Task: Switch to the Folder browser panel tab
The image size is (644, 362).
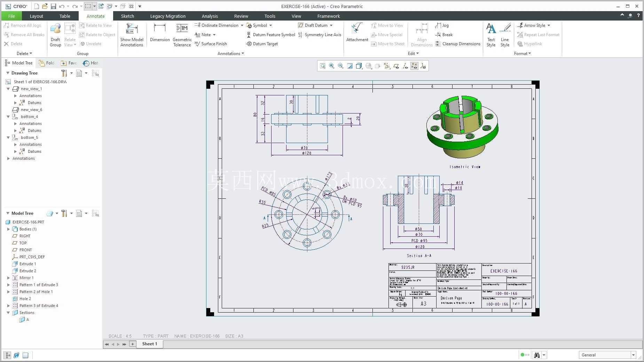Action: (x=47, y=63)
